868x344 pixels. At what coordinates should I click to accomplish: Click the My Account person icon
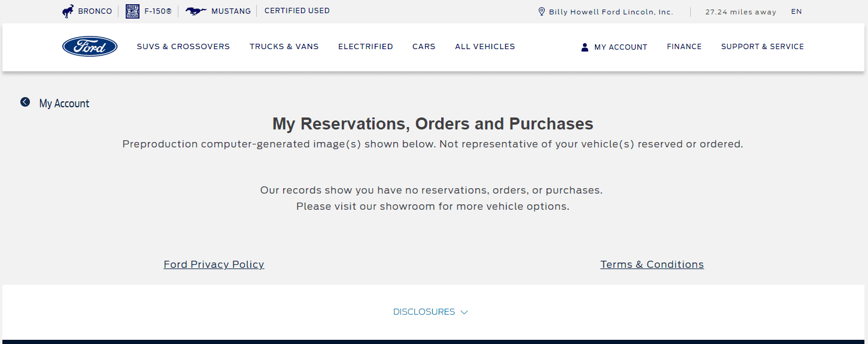pyautogui.click(x=585, y=47)
